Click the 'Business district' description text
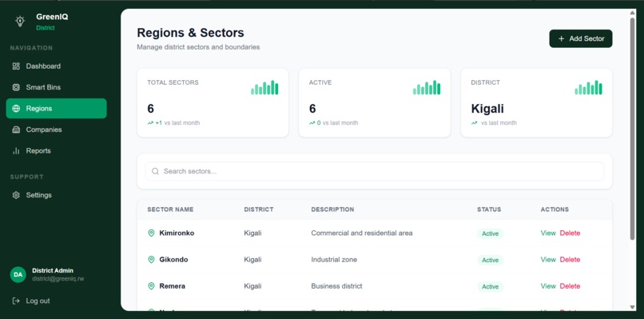Image resolution: width=644 pixels, height=319 pixels. [337, 285]
